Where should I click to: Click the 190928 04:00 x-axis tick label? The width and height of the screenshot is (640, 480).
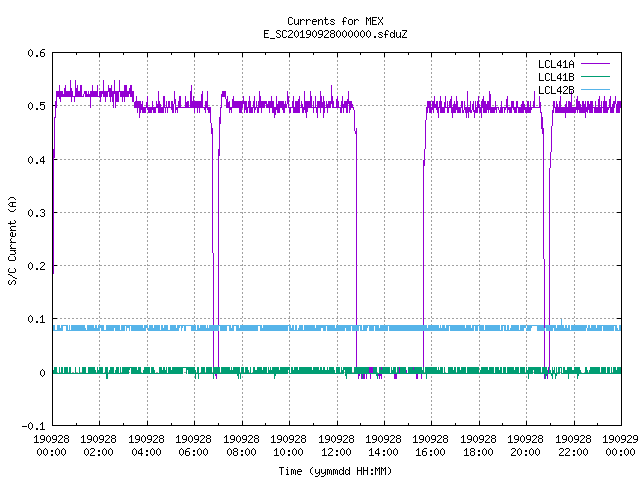tap(146, 446)
